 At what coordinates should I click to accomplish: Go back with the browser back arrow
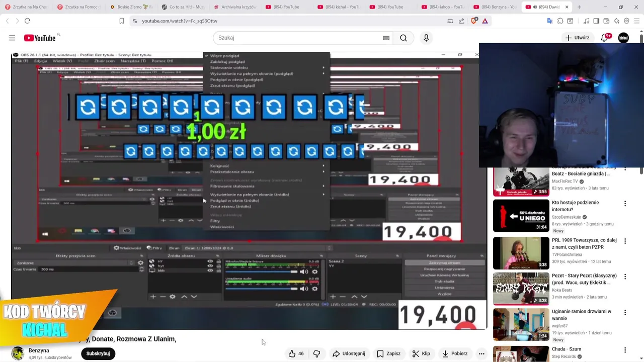click(x=8, y=21)
